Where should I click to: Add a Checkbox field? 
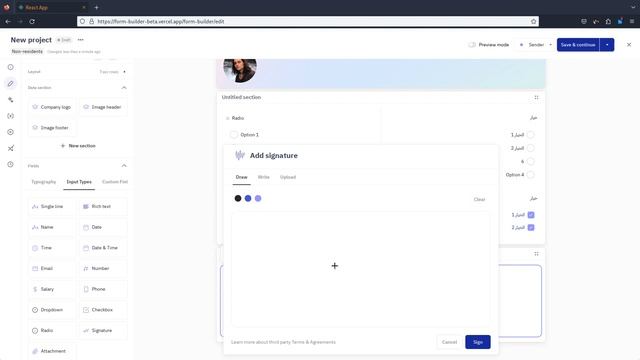(x=102, y=310)
